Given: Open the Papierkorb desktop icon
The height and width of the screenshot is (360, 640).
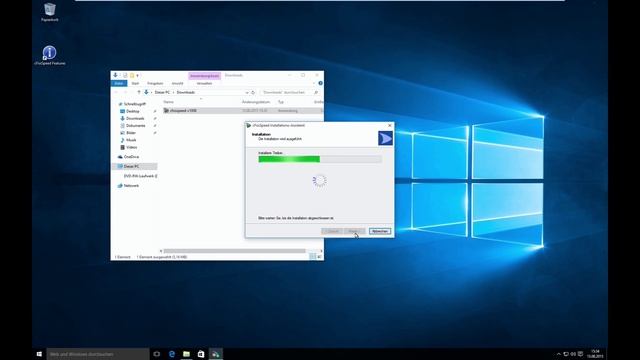Looking at the screenshot, I should (49, 12).
